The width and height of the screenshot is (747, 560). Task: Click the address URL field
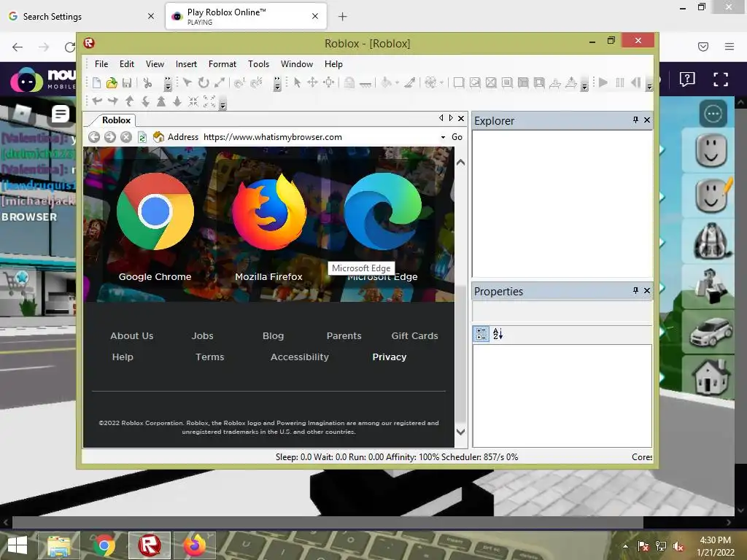point(320,137)
